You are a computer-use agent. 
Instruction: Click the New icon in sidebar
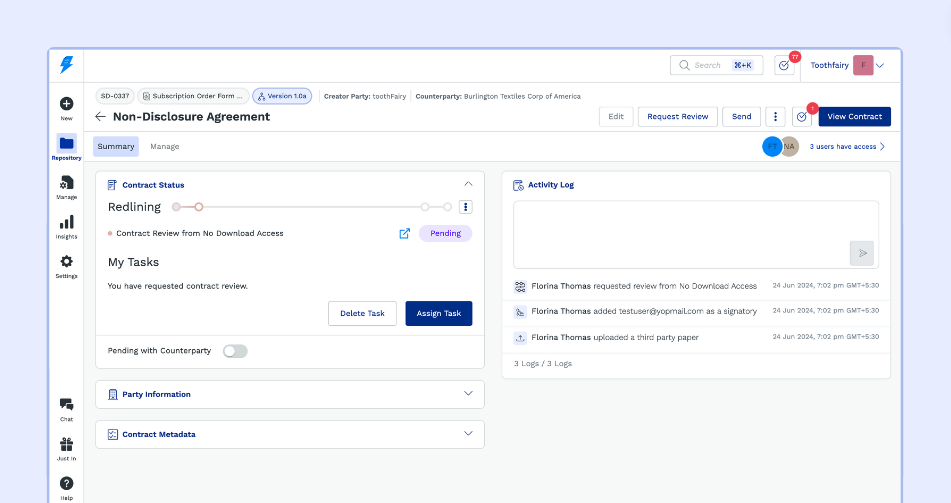tap(66, 104)
